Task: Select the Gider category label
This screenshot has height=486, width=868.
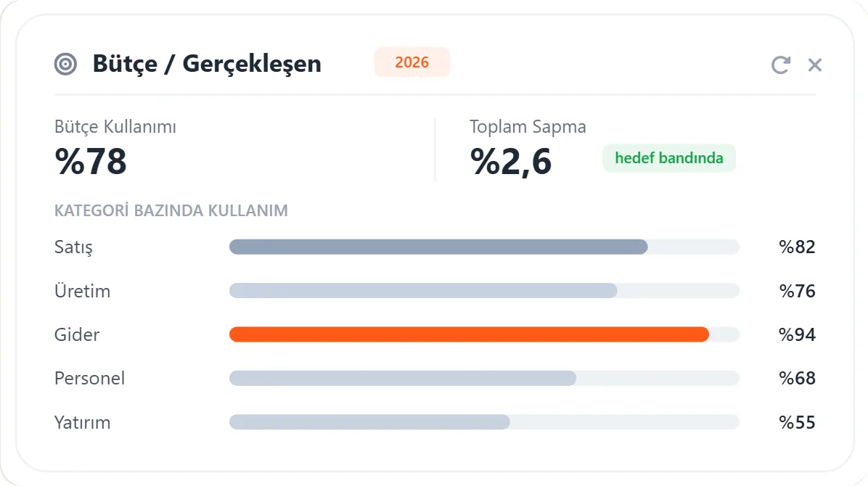Action: (77, 334)
